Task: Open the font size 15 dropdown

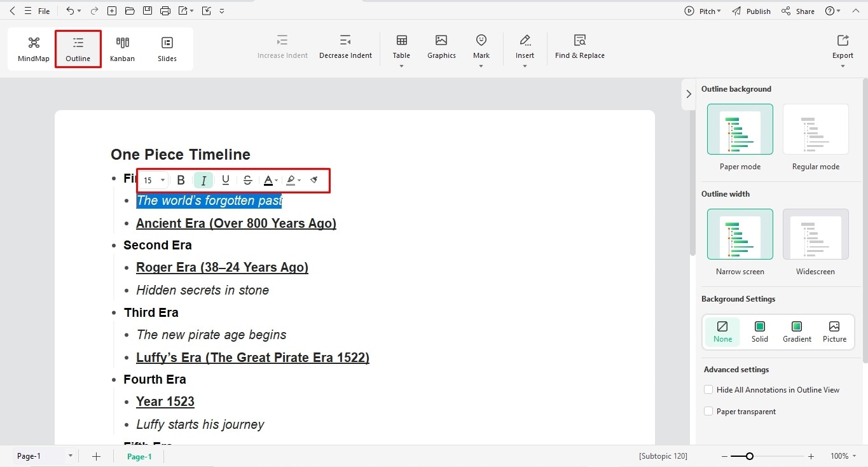Action: click(x=154, y=181)
